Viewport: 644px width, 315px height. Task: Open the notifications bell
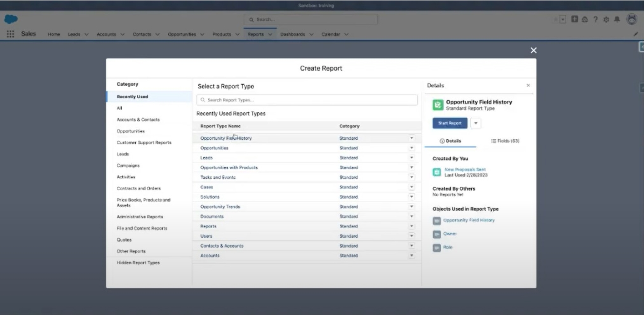[617, 19]
